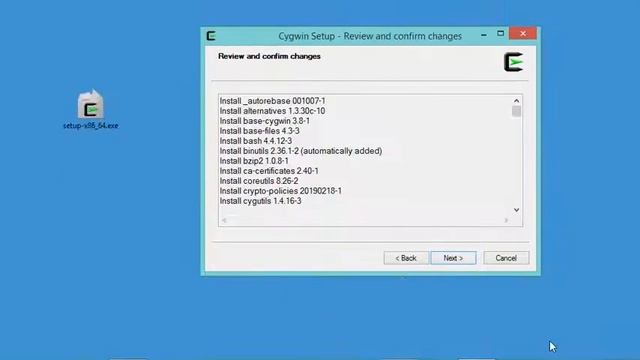The width and height of the screenshot is (640, 360).
Task: Click the Cygwin icon in the title bar
Action: [x=211, y=36]
